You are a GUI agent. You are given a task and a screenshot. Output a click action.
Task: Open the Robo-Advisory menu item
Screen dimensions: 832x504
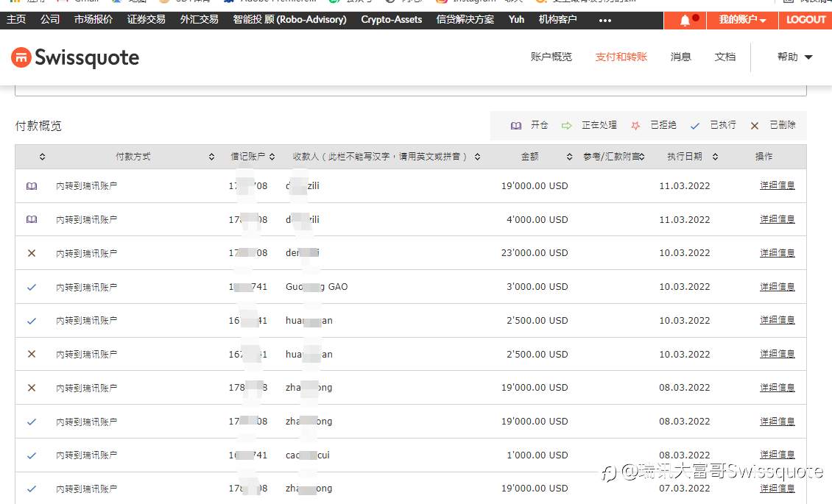pos(289,20)
